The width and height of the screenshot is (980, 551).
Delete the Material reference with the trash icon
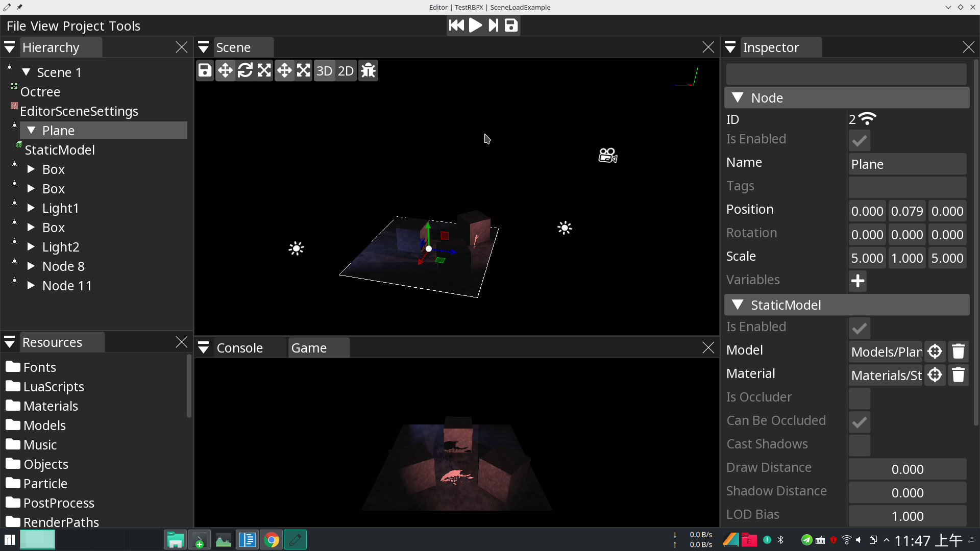click(x=958, y=375)
